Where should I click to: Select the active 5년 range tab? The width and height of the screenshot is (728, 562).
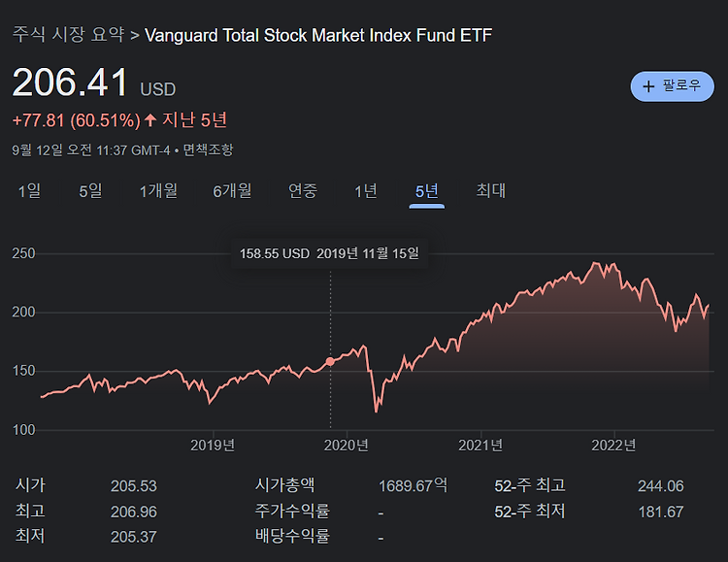[x=427, y=191]
